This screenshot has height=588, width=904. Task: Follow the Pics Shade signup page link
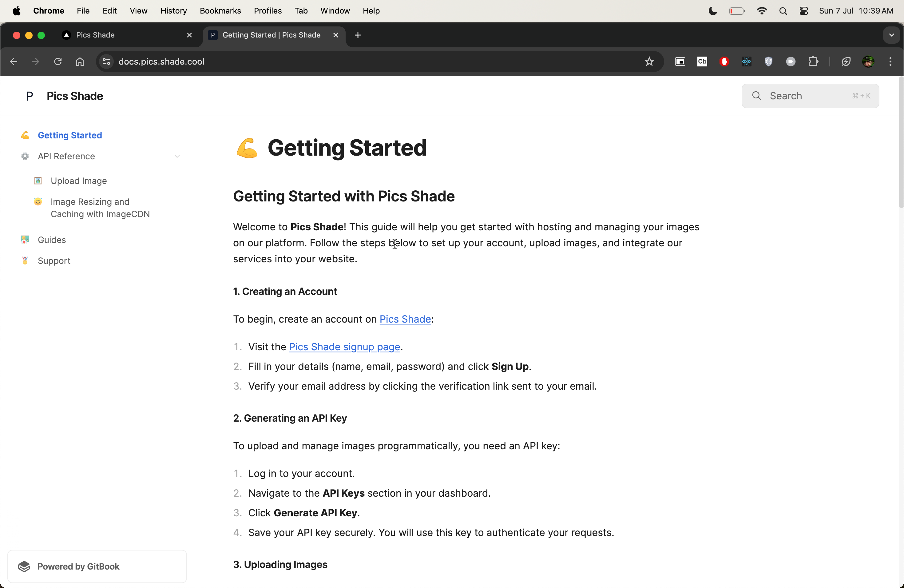(344, 347)
